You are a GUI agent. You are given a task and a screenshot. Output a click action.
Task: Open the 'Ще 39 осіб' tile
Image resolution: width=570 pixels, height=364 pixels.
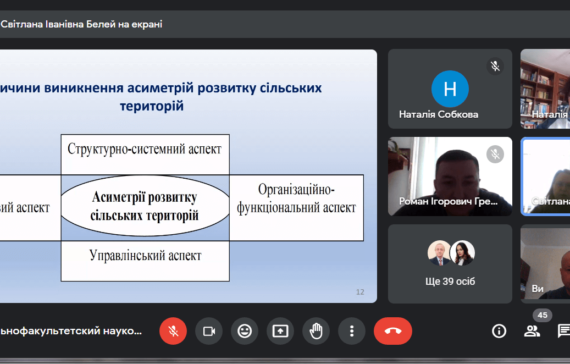(x=450, y=264)
